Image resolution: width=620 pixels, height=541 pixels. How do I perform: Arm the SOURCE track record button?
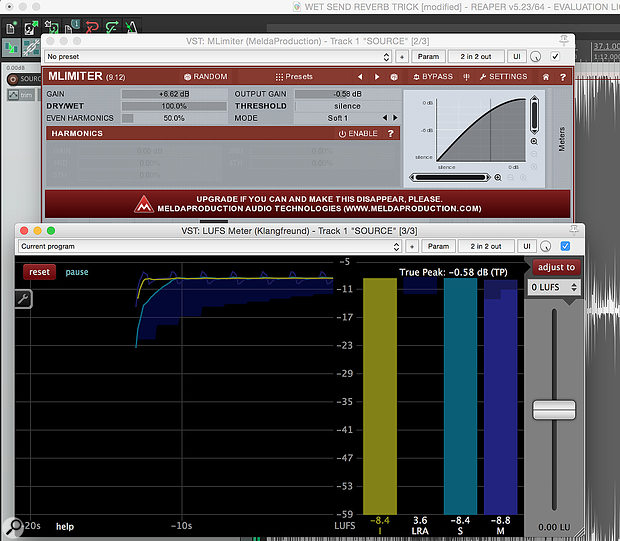pyautogui.click(x=13, y=79)
